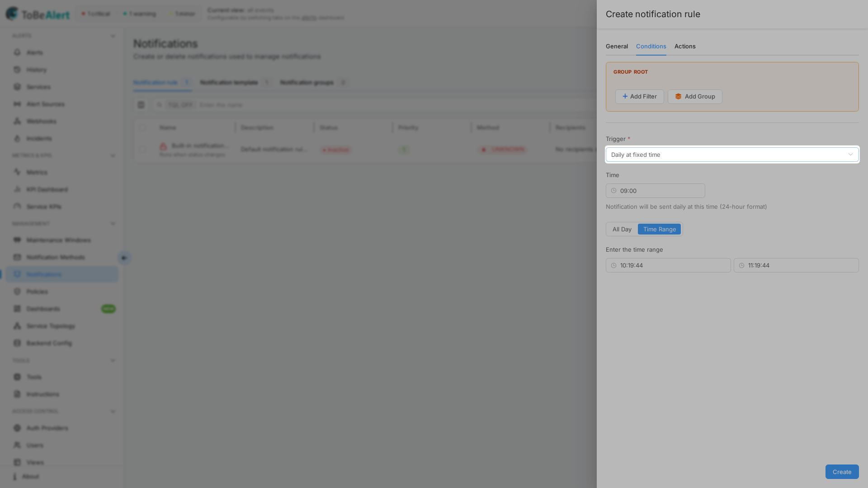Open the Notification groups tab

313,82
